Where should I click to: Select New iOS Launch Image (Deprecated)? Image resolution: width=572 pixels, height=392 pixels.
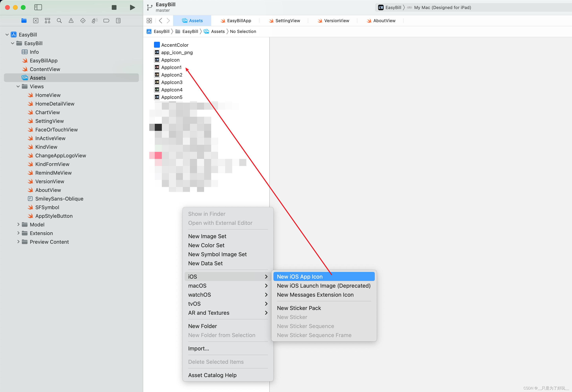coord(324,286)
